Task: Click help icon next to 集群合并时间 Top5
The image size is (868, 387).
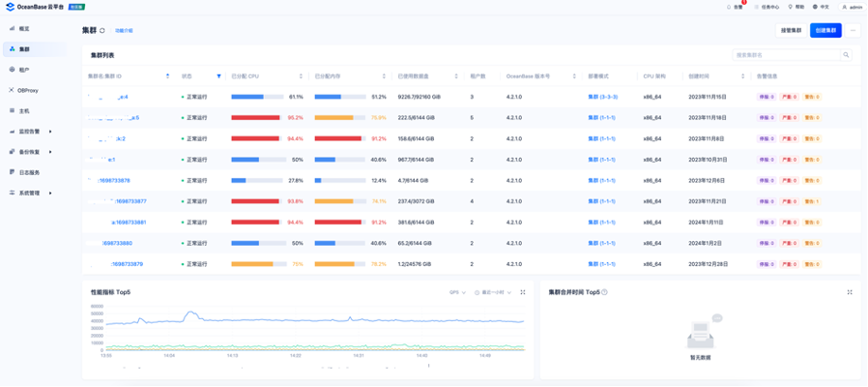Action: 604,292
